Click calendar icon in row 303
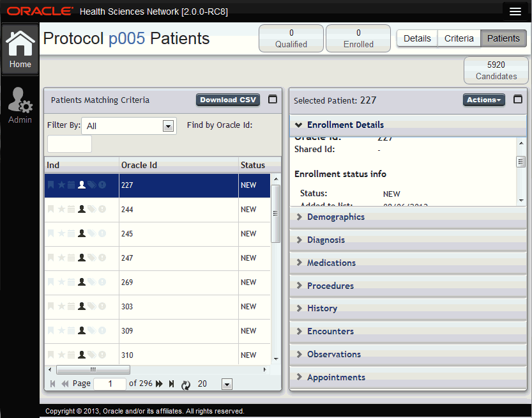 coord(72,306)
